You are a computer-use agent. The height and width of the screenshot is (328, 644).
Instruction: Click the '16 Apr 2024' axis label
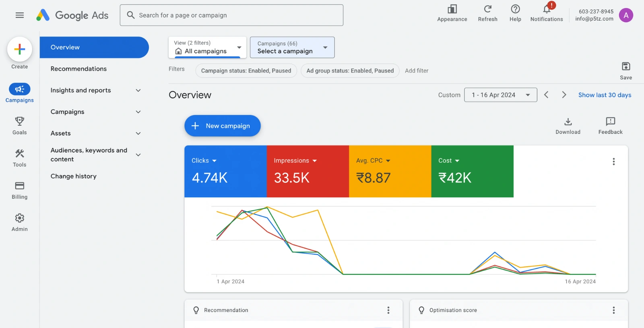coord(580,282)
